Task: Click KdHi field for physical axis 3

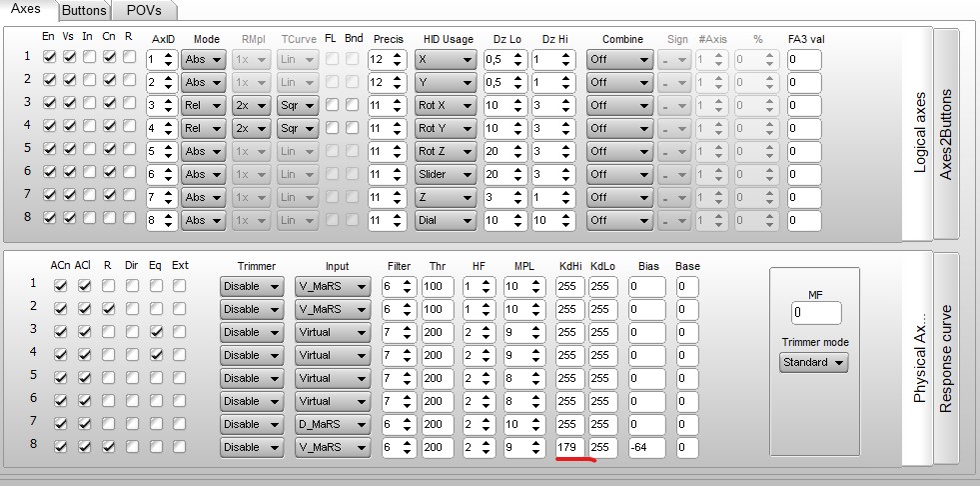Action: (x=570, y=332)
